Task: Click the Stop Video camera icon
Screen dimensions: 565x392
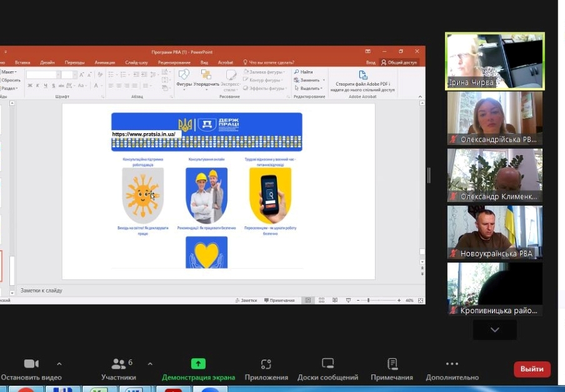Action: click(x=31, y=364)
